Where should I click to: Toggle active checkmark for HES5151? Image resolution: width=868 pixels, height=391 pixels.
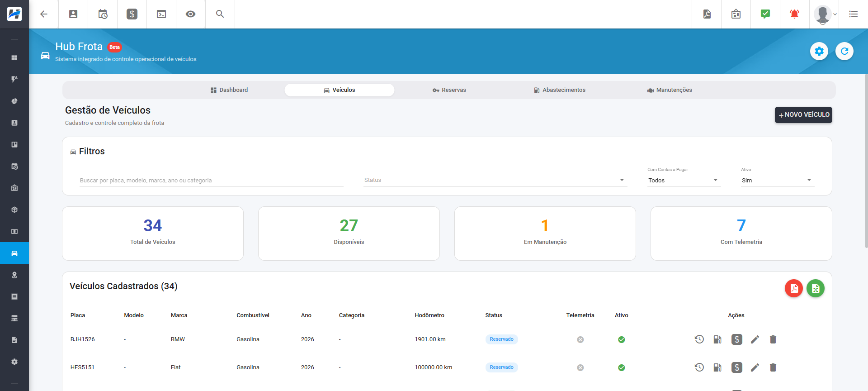pos(622,367)
